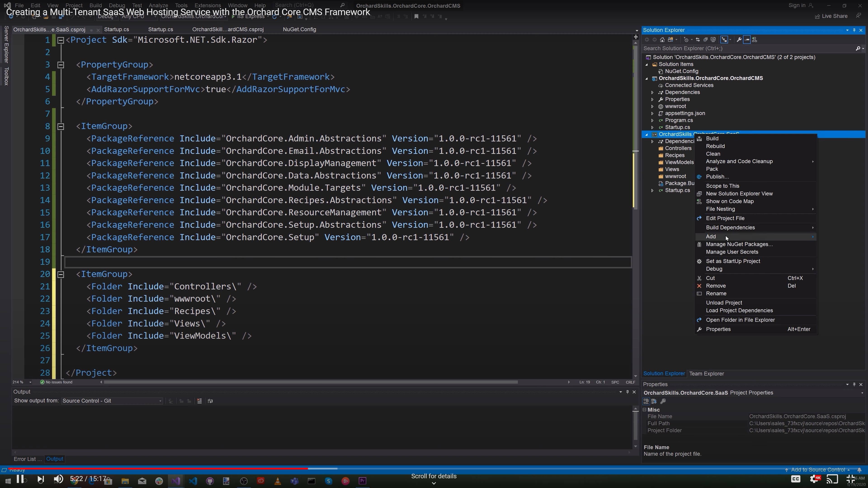Click the View Class Diagram icon
868x488 pixels.
click(755, 40)
